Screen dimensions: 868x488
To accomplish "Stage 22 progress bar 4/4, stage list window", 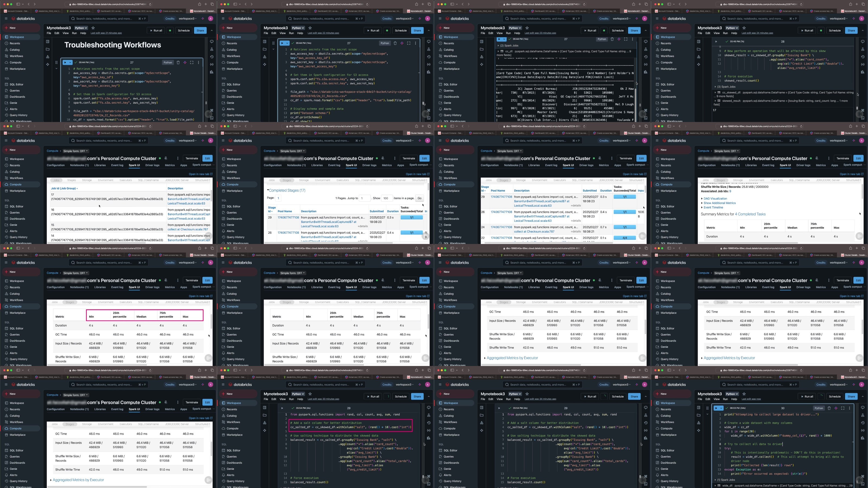I will tap(625, 238).
